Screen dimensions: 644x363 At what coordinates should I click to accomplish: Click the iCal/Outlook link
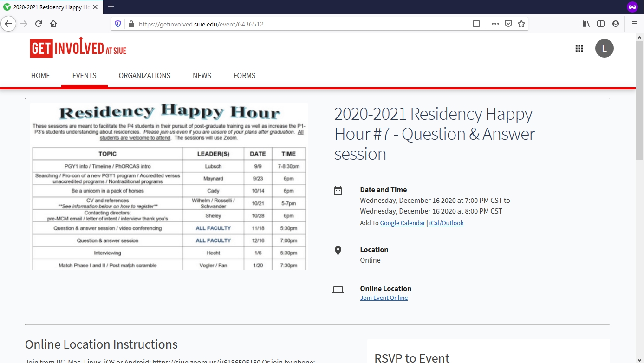pyautogui.click(x=446, y=223)
